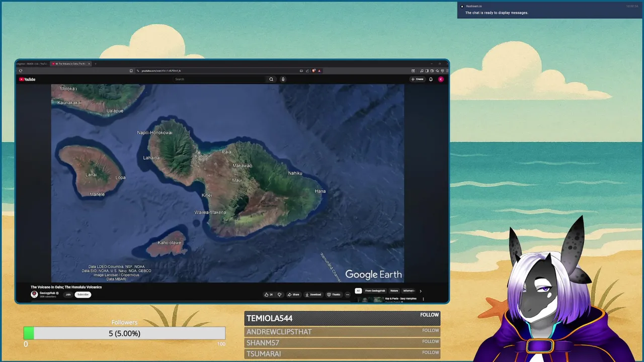Click the music note playlist icon in toolbar
This screenshot has height=362, width=644.
pyautogui.click(x=422, y=71)
